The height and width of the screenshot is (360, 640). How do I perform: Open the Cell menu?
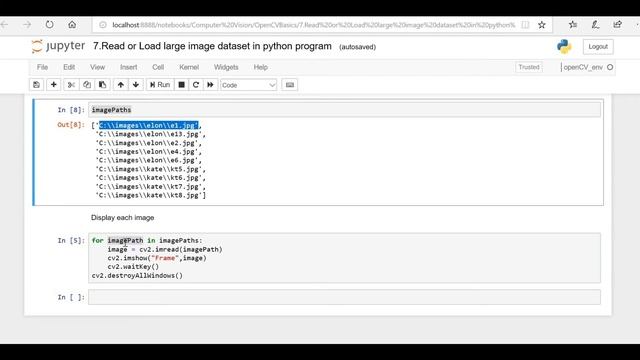click(x=158, y=67)
